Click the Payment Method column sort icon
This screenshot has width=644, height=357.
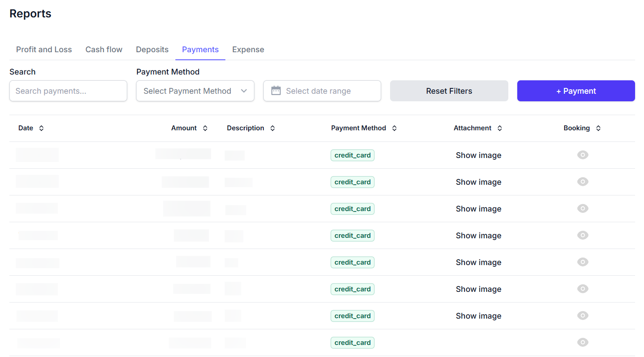click(395, 128)
